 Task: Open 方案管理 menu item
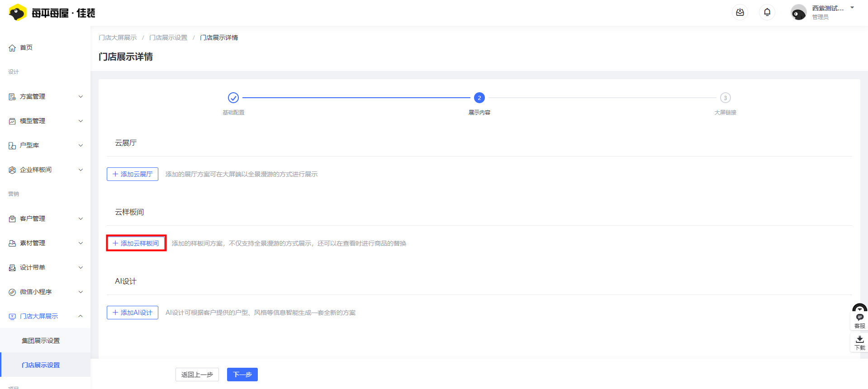[x=45, y=96]
